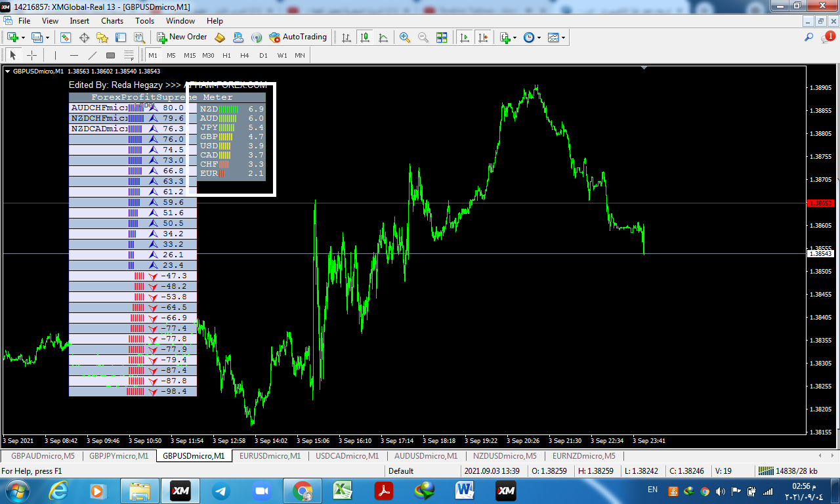Viewport: 840px width, 504px height.
Task: Expand the Templates dropdown arrow
Action: 563,37
